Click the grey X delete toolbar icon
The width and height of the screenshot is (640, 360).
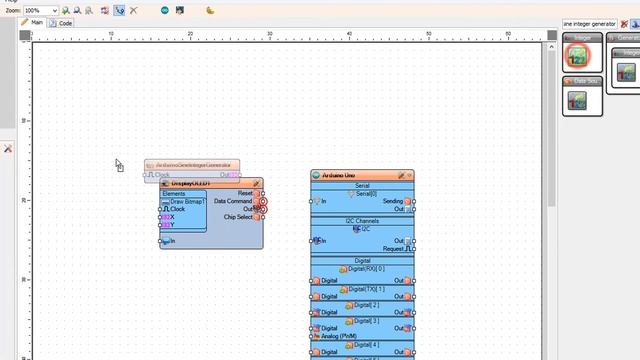(133, 11)
